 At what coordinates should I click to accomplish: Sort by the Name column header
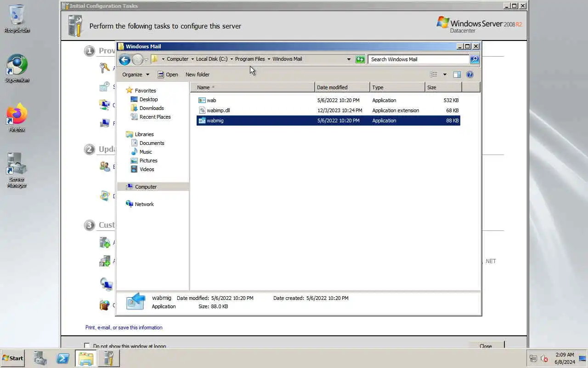(x=253, y=87)
